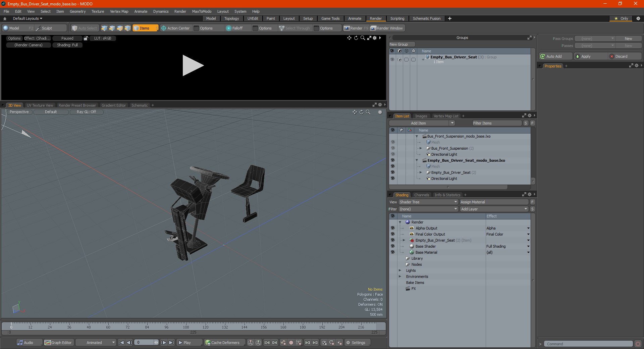Click Cache Deformers icon button
The image size is (644, 349).
pos(222,343)
